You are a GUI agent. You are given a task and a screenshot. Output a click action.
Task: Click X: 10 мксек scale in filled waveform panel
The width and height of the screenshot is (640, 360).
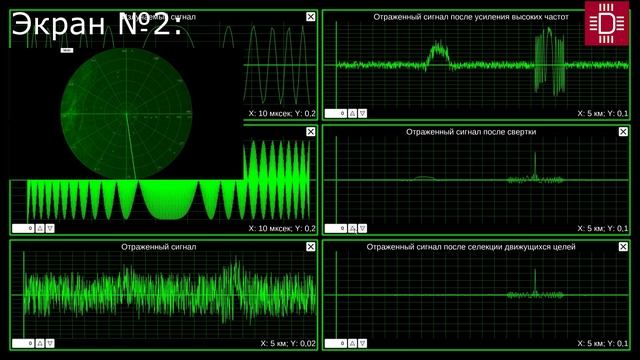pos(282,229)
